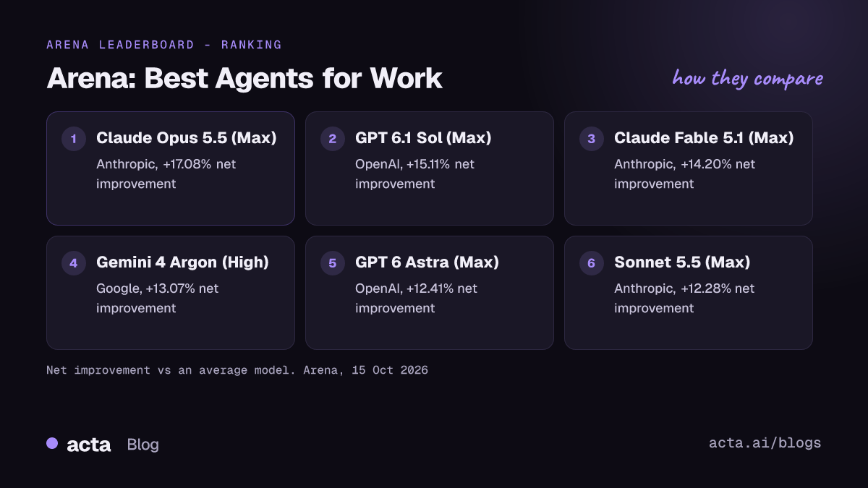This screenshot has width=868, height=488.
Task: Click the Arena: Best Agents for Work heading
Action: tap(244, 79)
